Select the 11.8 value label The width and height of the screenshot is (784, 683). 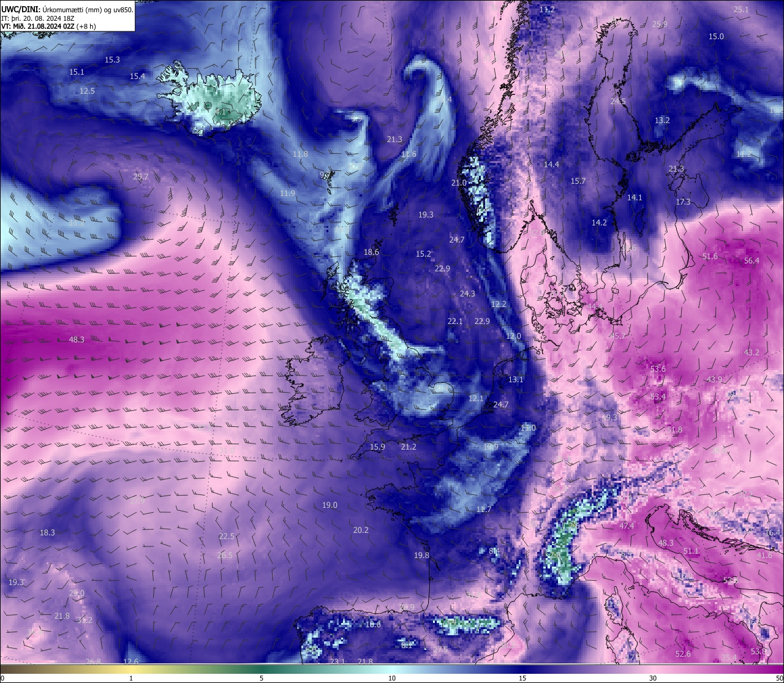pos(300,154)
